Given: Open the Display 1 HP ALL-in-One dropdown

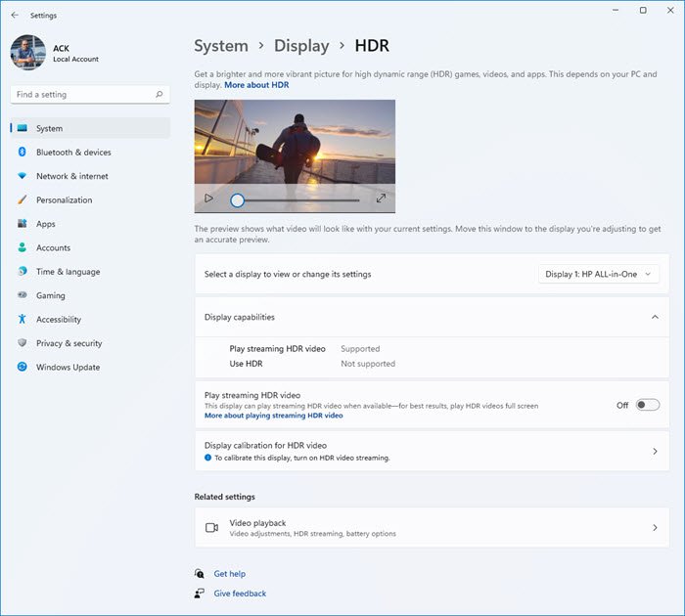Looking at the screenshot, I should tap(597, 275).
